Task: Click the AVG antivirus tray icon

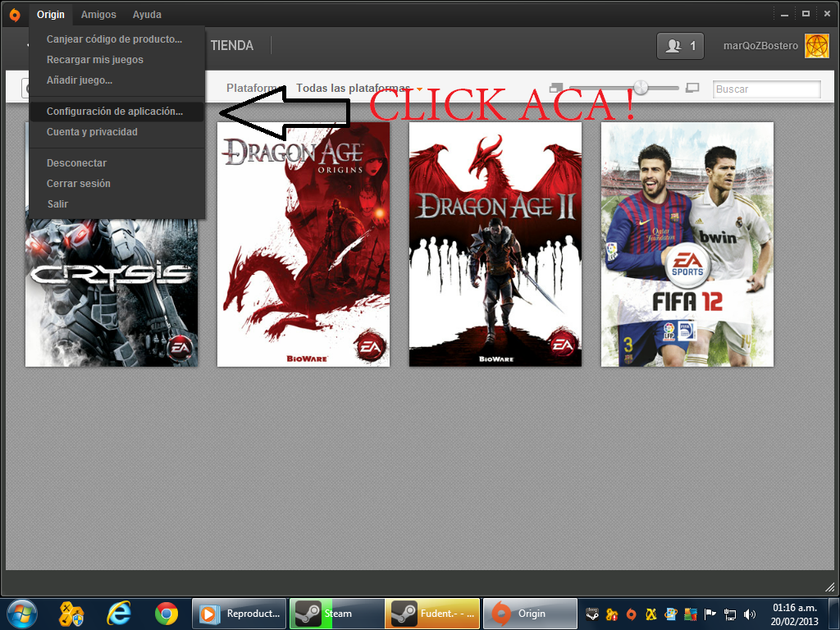Action: (691, 614)
